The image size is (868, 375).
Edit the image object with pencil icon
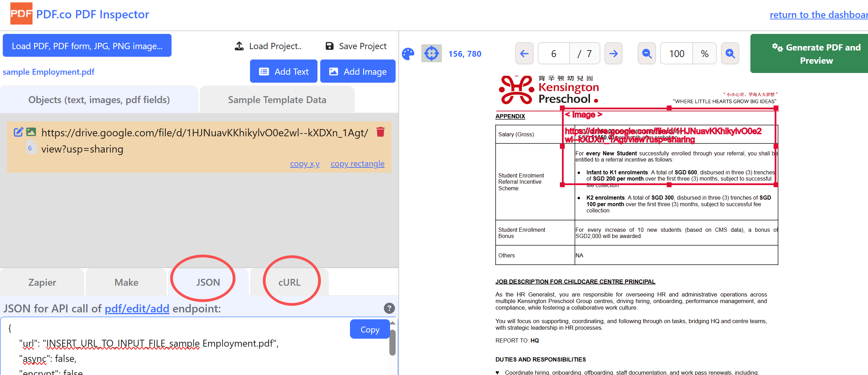(18, 132)
